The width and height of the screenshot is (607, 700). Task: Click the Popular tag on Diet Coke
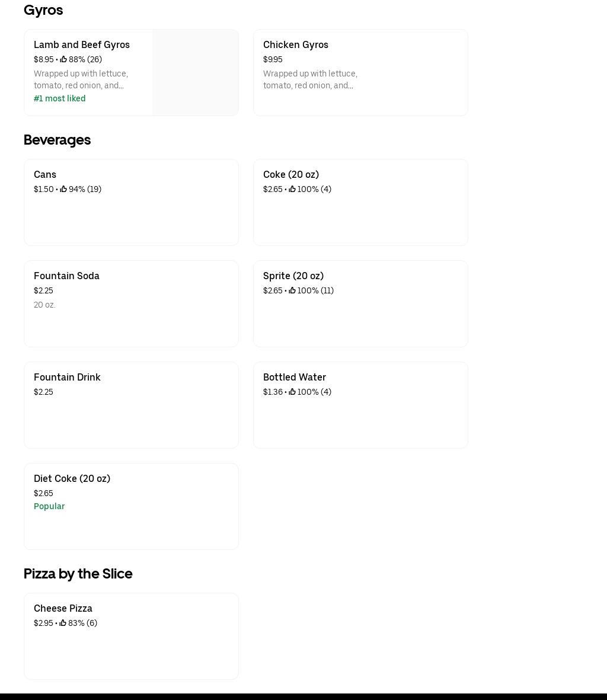point(49,506)
